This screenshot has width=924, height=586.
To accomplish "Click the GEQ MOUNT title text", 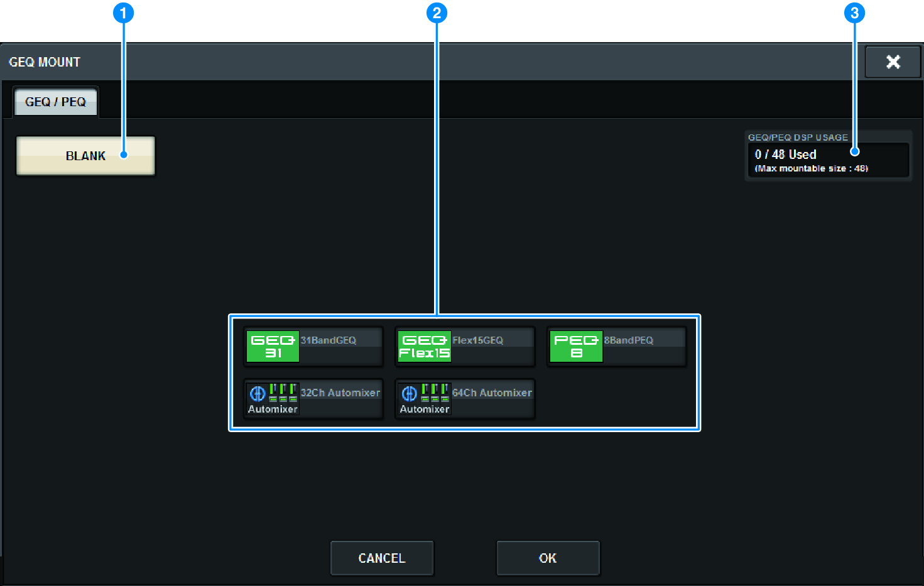I will point(45,62).
